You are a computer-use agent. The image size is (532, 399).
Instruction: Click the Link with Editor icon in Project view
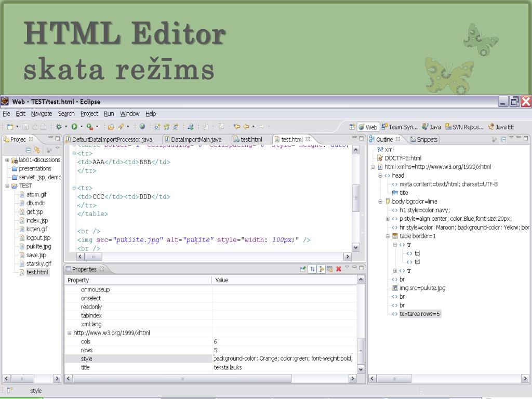tap(37, 150)
